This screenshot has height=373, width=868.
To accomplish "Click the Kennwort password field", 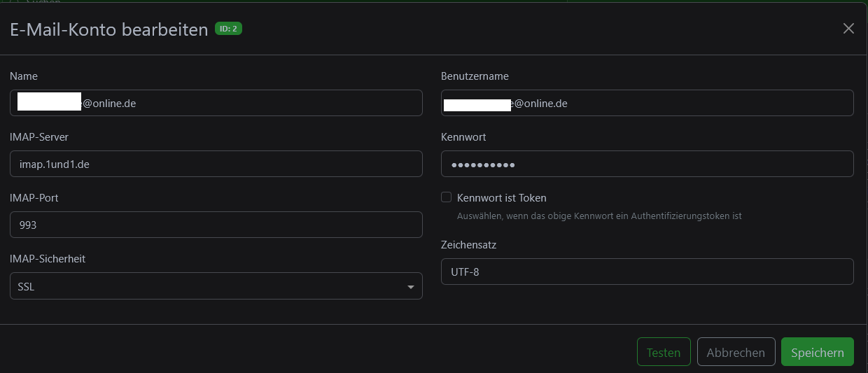I will pyautogui.click(x=647, y=164).
